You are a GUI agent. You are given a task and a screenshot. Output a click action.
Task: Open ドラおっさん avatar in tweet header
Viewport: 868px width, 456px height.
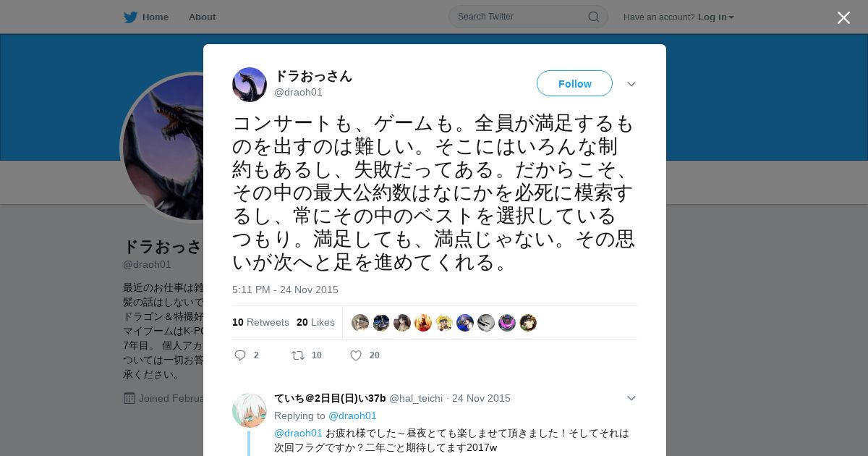pyautogui.click(x=250, y=85)
